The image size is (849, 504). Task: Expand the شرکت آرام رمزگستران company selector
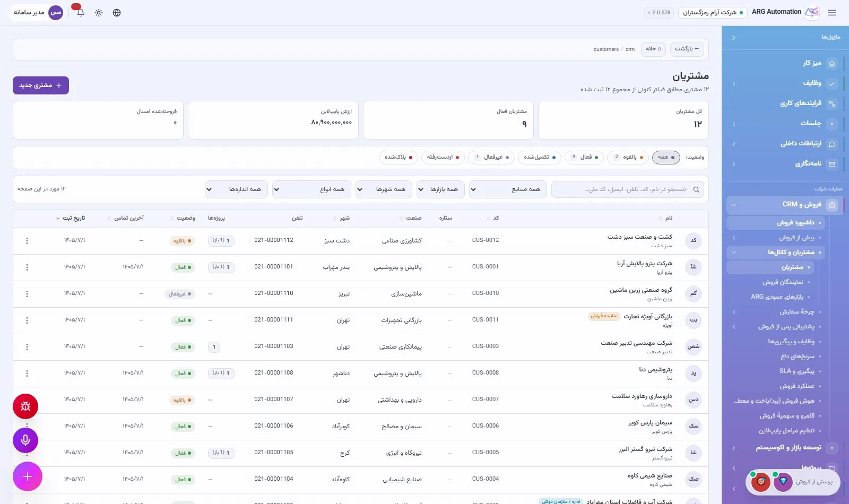pos(713,13)
